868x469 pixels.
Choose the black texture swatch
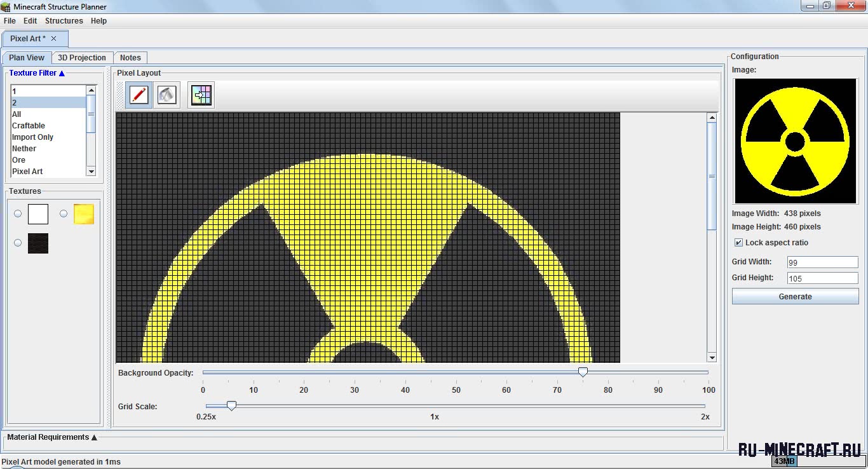point(38,243)
